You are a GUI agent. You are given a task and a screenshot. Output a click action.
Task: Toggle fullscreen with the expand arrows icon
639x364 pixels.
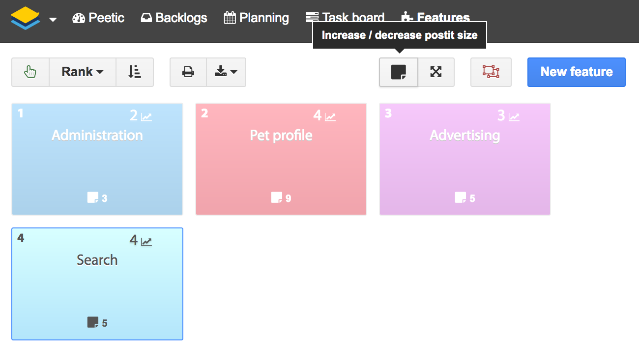pyautogui.click(x=436, y=72)
